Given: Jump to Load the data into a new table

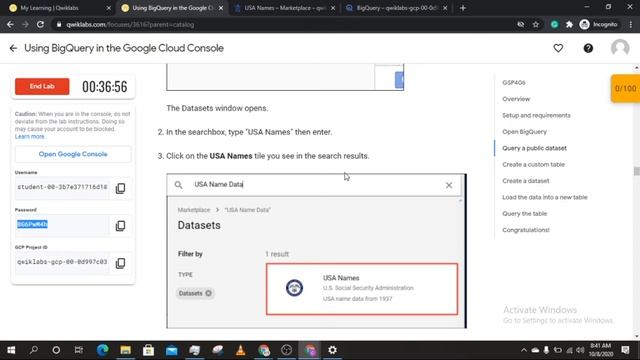Looking at the screenshot, I should [x=545, y=197].
